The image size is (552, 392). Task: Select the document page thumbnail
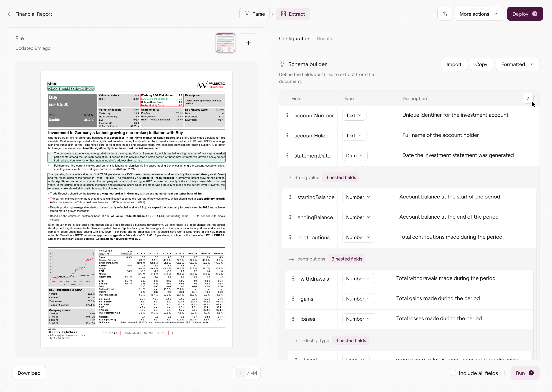pyautogui.click(x=225, y=43)
